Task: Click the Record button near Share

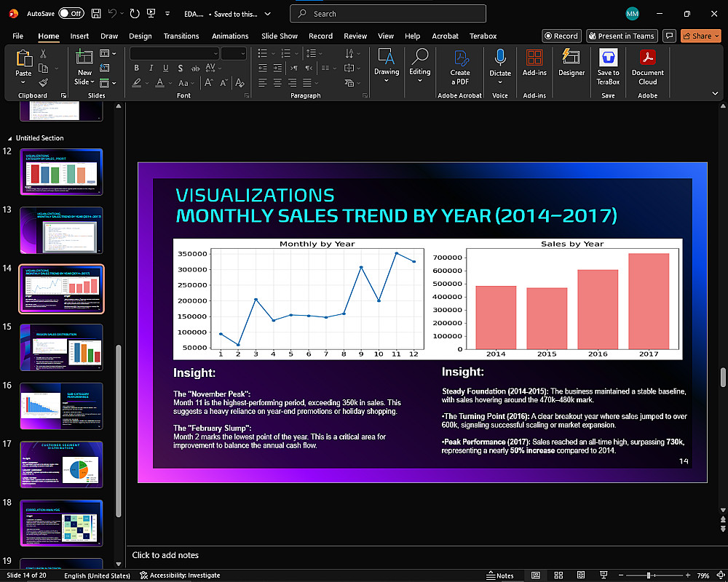Action: click(x=561, y=36)
